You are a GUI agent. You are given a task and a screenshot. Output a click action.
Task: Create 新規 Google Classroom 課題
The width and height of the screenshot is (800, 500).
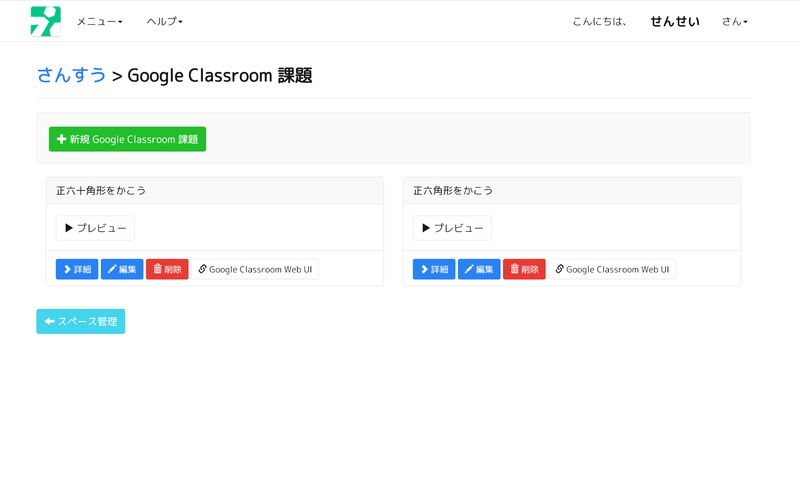[128, 139]
